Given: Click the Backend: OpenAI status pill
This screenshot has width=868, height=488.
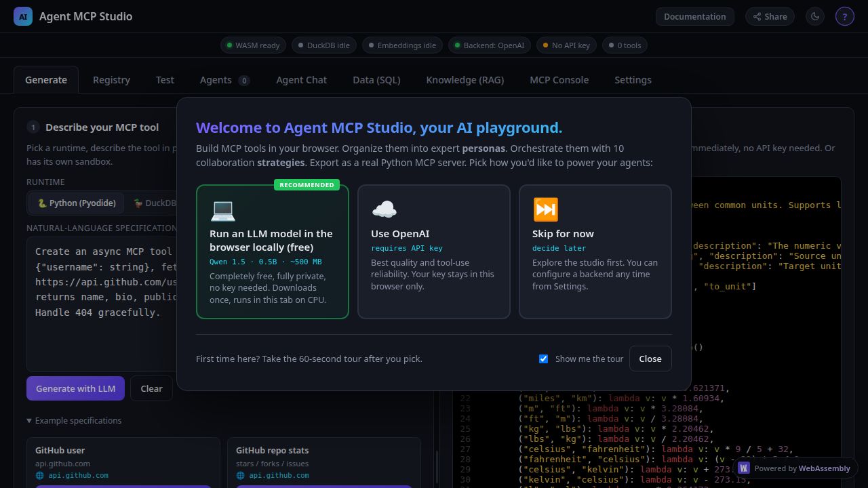Looking at the screenshot, I should click(x=489, y=45).
